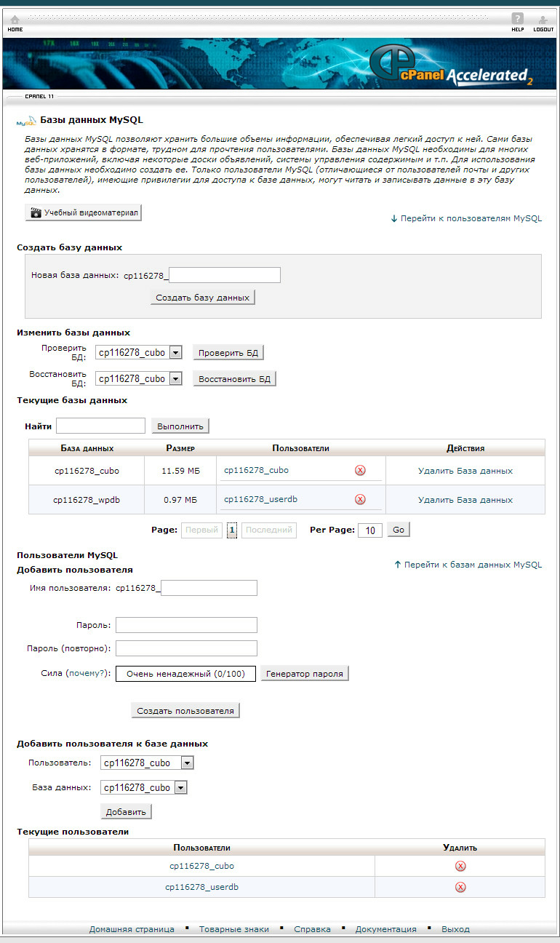Focus the Новая база данных name field
The image size is (560, 943).
tap(225, 275)
